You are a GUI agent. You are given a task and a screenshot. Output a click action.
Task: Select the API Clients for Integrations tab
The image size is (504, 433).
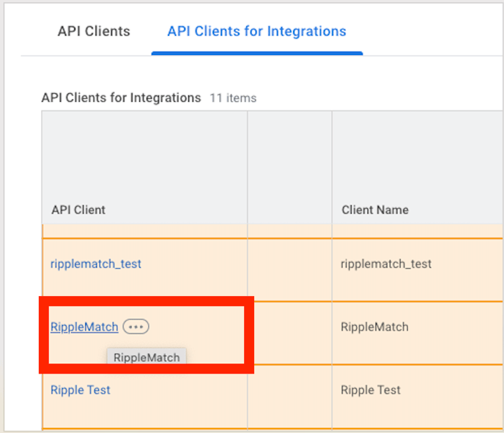[x=256, y=32]
